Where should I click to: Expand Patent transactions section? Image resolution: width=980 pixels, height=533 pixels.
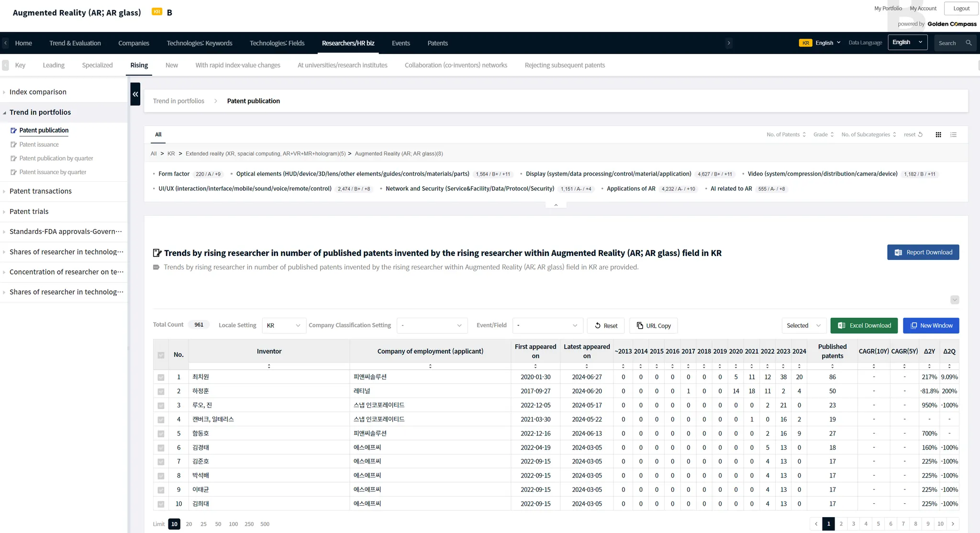(x=41, y=191)
